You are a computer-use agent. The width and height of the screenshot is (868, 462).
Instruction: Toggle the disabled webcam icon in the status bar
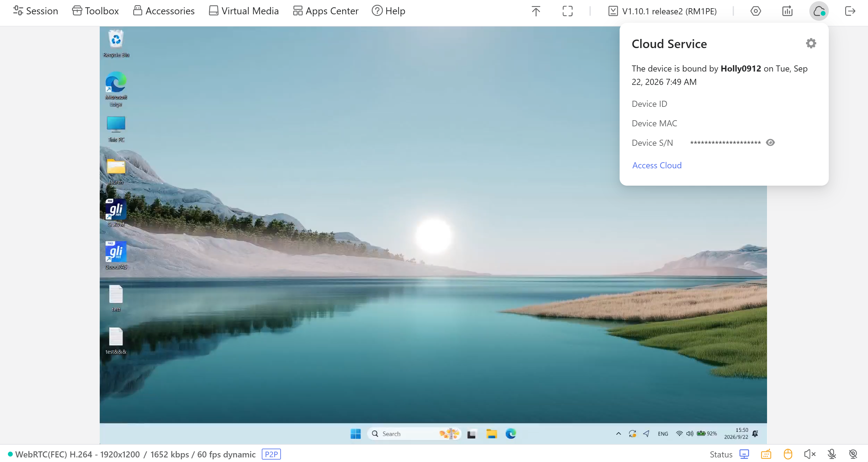tap(853, 454)
